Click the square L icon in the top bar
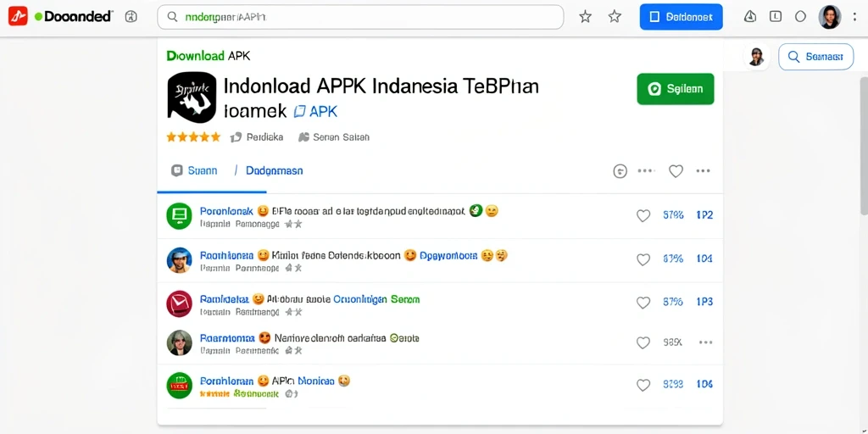This screenshot has height=434, width=868. pos(776,17)
